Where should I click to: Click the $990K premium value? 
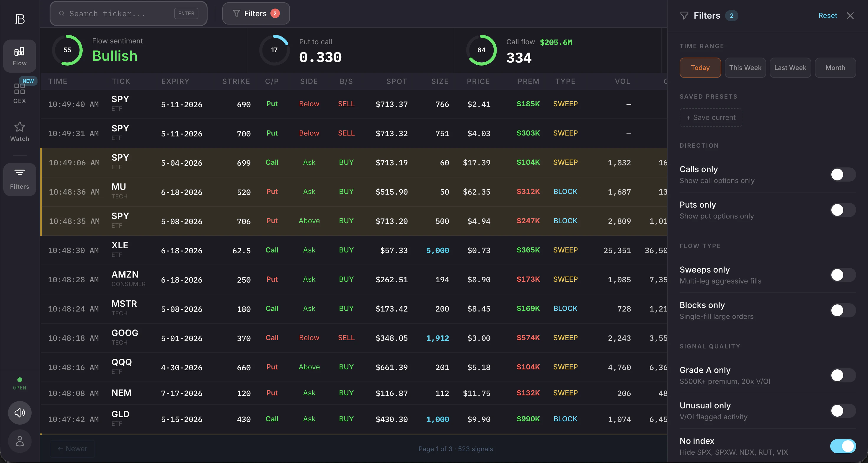(x=528, y=419)
